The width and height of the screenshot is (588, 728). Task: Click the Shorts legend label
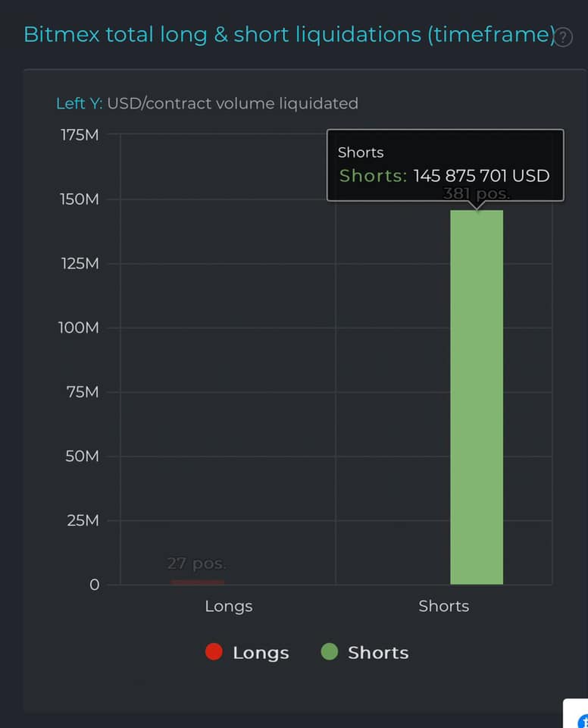378,652
